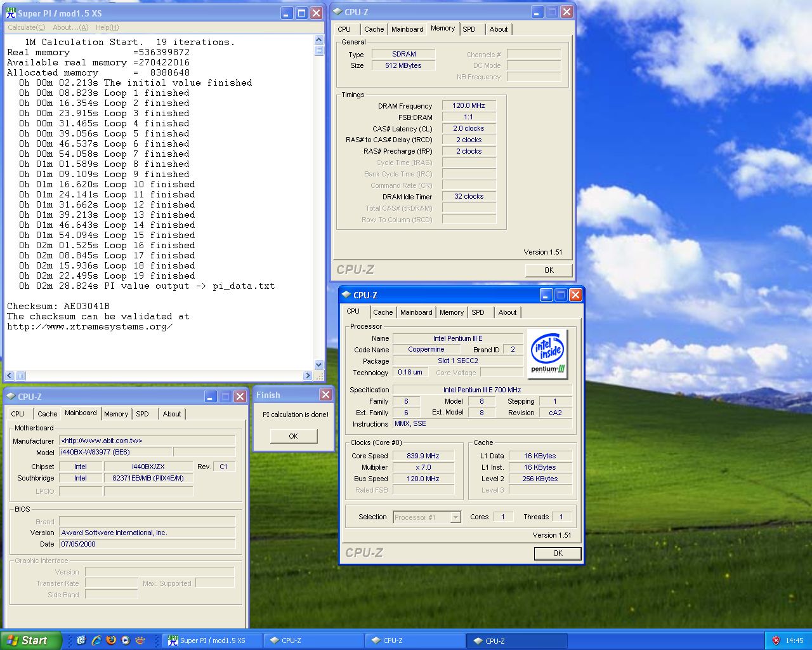Open the Start menu
The width and height of the screenshot is (812, 650).
pos(30,640)
